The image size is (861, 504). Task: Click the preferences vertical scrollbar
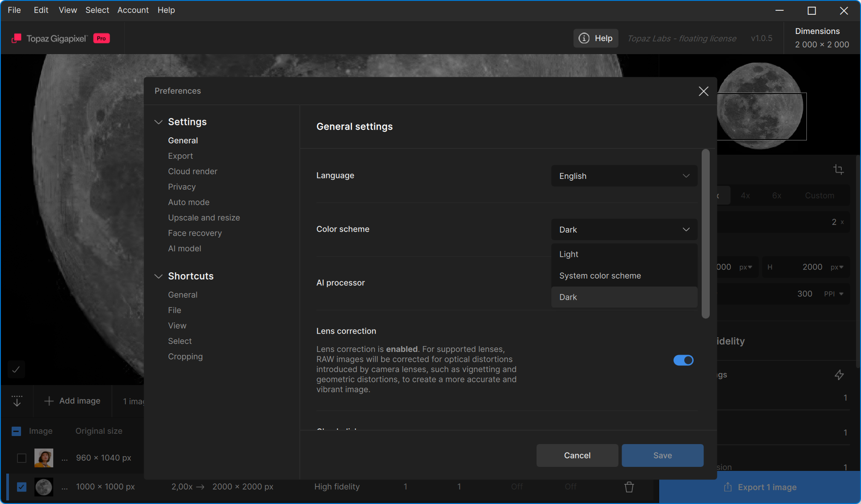point(705,233)
